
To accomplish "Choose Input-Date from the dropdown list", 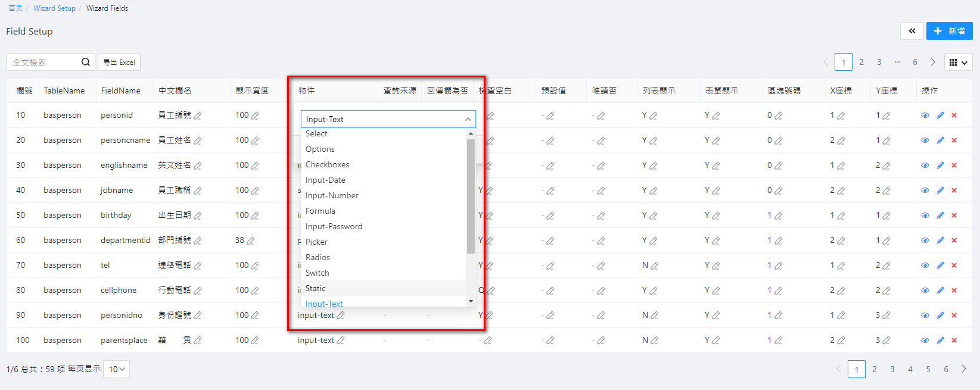I will [325, 180].
